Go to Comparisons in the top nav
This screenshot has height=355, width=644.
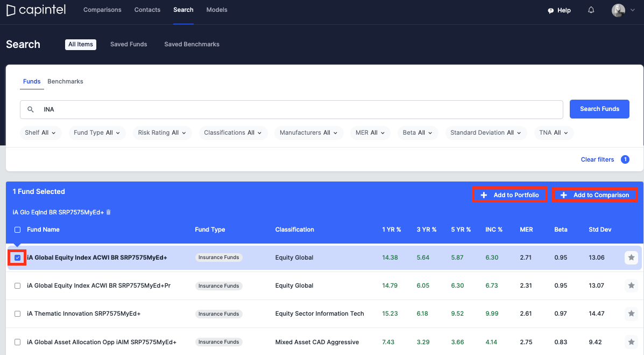102,10
